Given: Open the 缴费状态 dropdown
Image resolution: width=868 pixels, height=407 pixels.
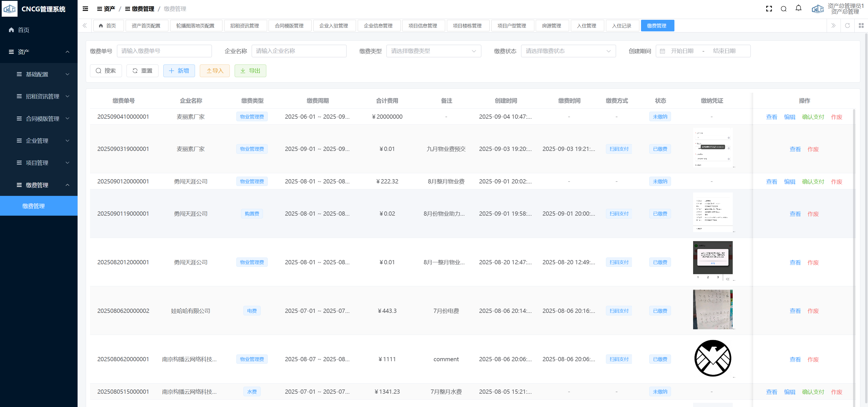Looking at the screenshot, I should pos(568,51).
